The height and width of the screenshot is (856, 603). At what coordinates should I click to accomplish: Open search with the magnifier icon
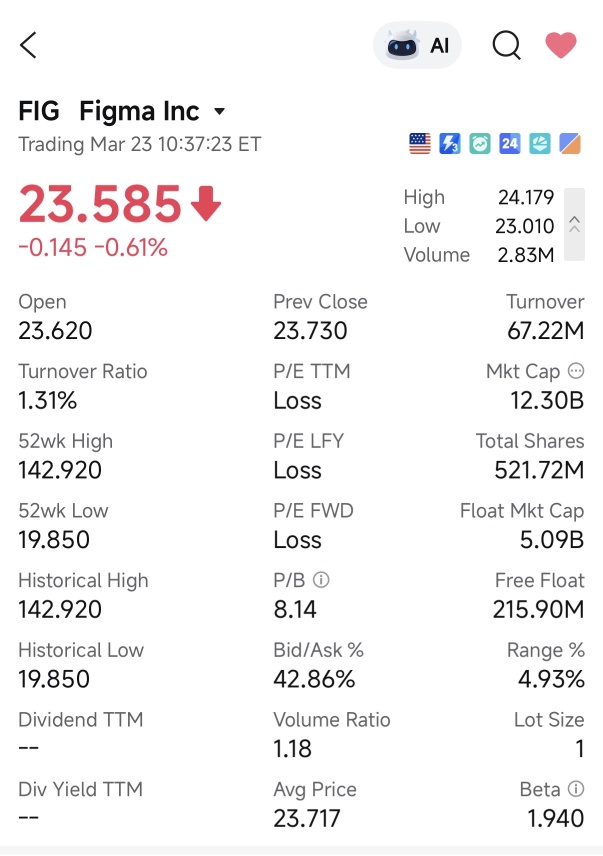506,45
